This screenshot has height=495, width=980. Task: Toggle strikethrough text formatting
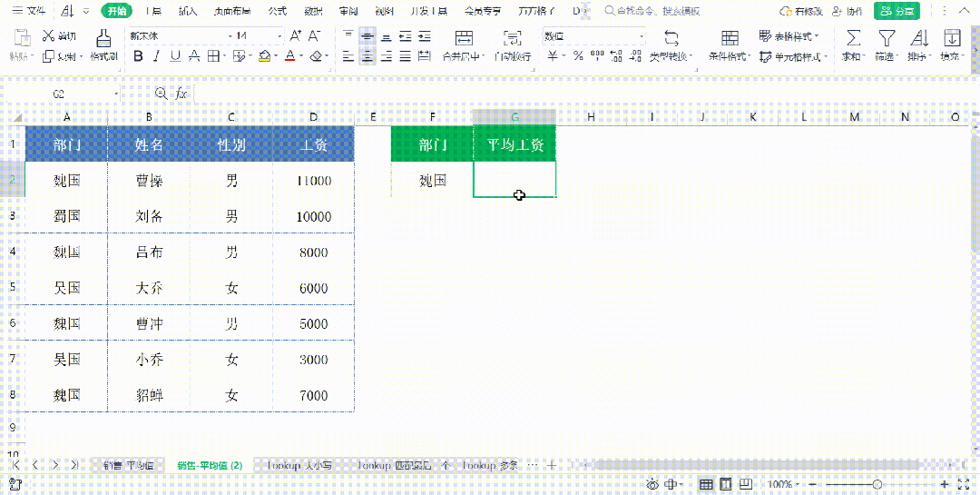194,56
